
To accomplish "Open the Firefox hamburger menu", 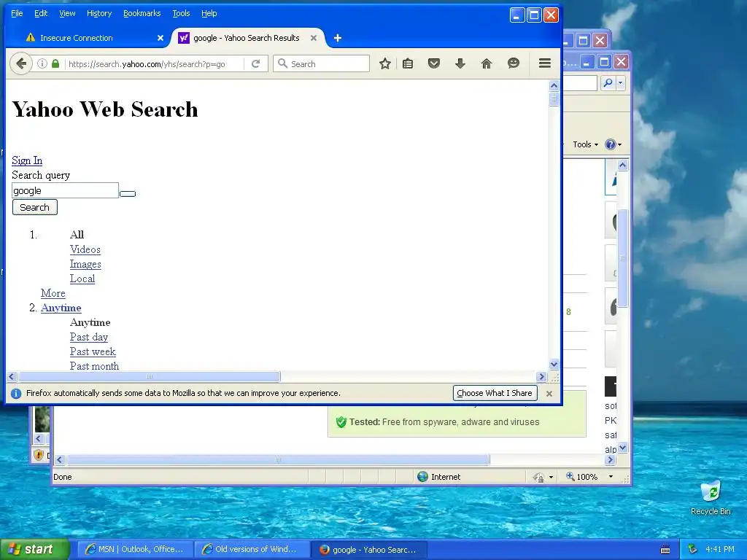I will pos(544,63).
